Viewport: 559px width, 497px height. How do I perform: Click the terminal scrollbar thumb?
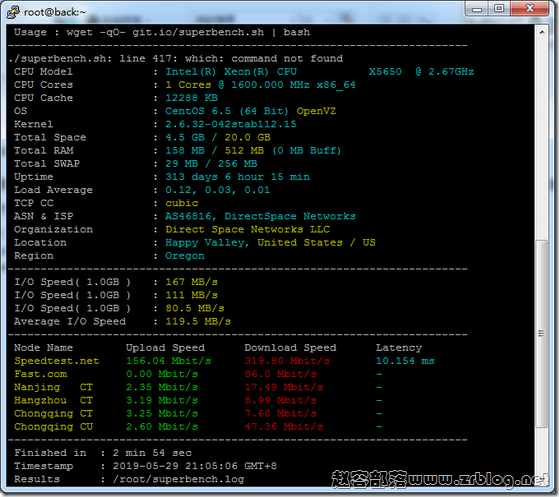542,334
